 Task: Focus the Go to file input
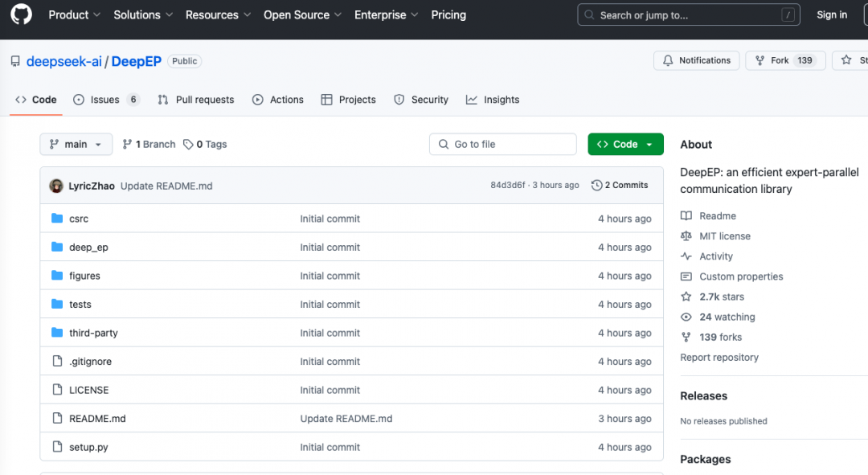502,144
